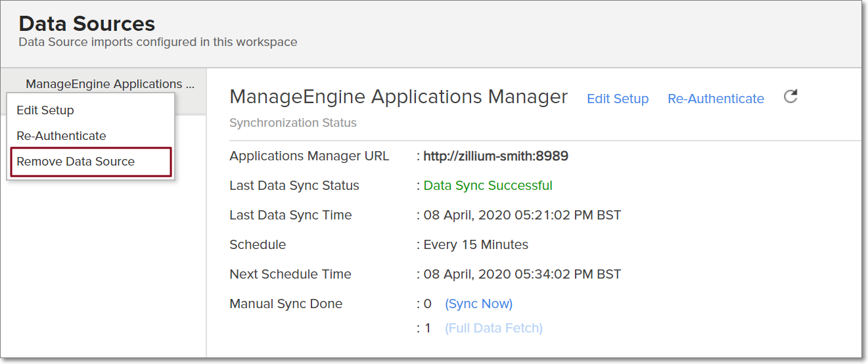
Task: Click the http://zillium-smith:8989 URL value
Action: click(x=495, y=156)
